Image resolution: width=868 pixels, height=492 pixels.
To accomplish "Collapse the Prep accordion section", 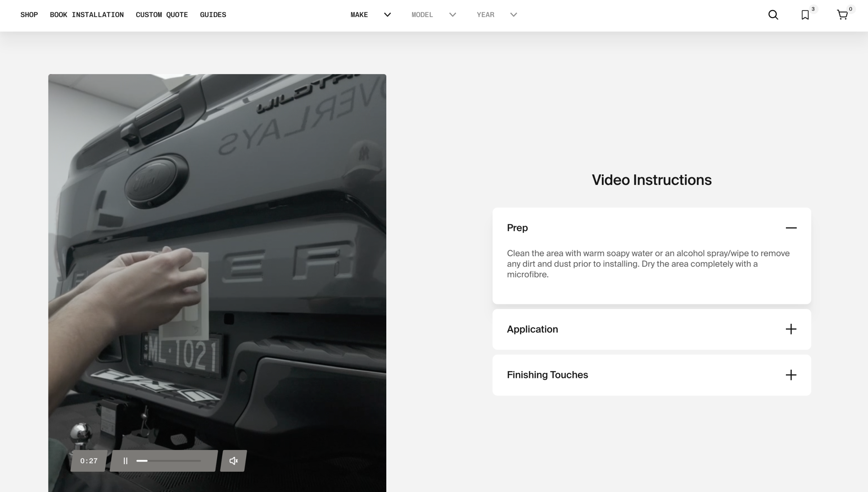I will pos(517,228).
